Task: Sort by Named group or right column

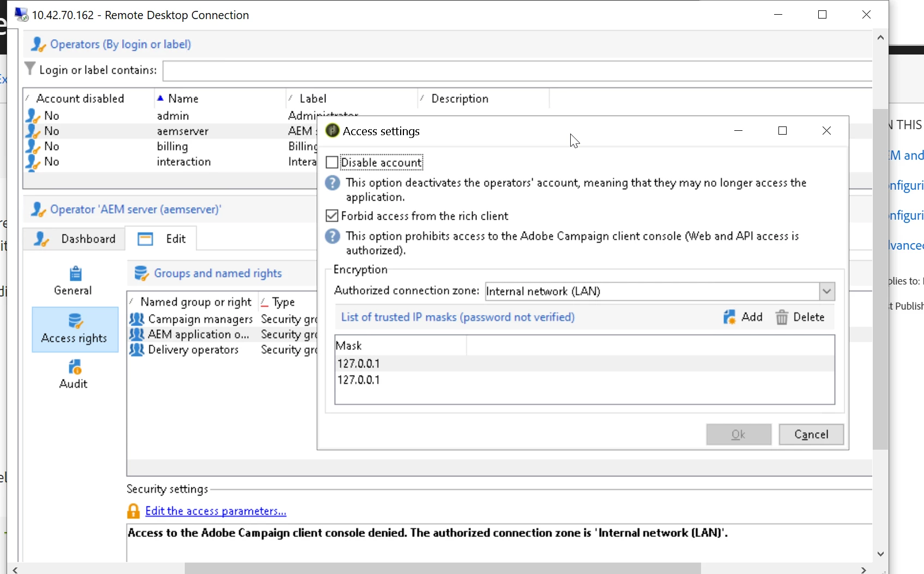Action: [x=192, y=302]
